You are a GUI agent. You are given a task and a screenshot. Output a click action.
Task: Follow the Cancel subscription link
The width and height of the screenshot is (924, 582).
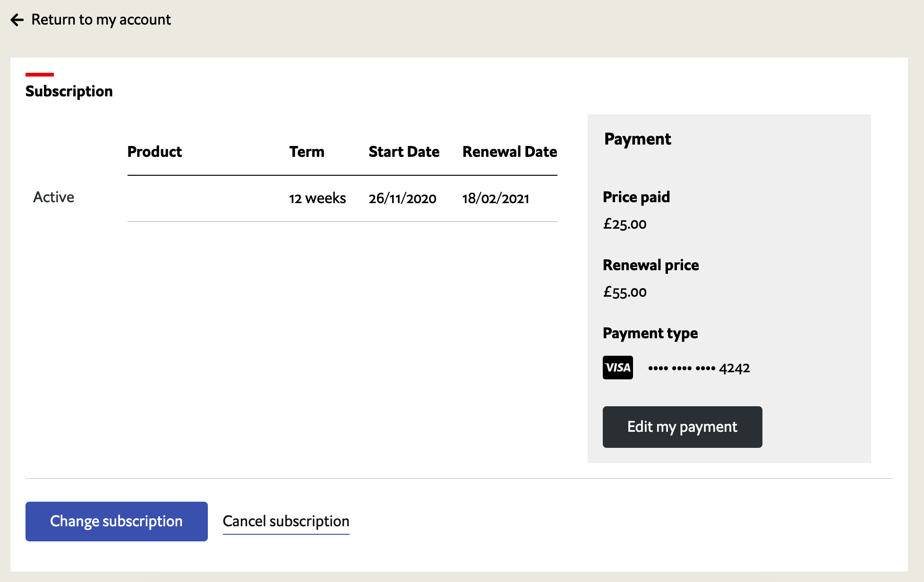pos(286,521)
